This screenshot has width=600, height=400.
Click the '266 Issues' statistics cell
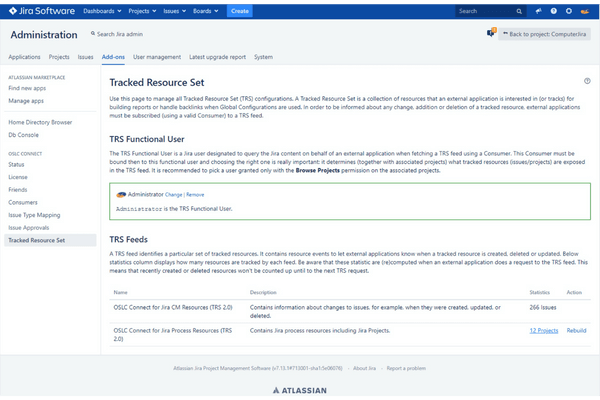click(x=543, y=307)
